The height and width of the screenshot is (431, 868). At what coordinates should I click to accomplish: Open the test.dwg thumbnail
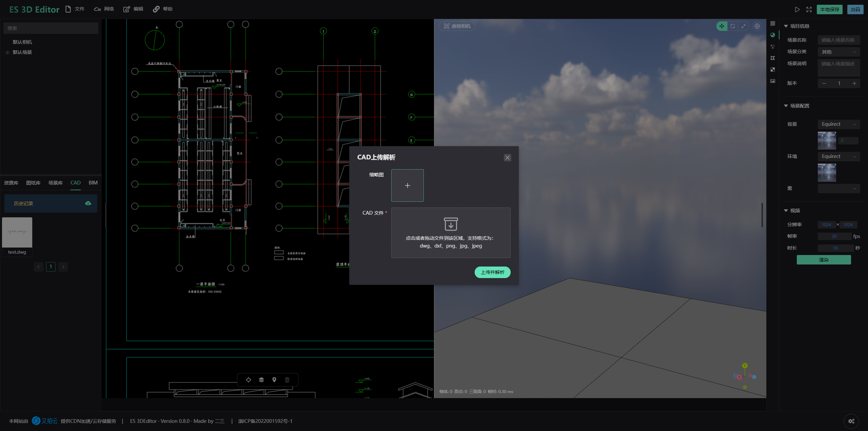pos(17,232)
